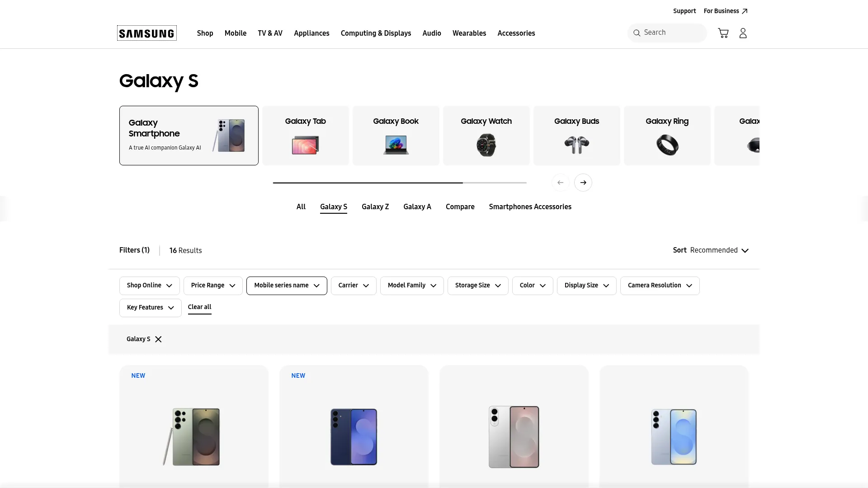Click the carousel next arrow
The height and width of the screenshot is (488, 868).
click(x=583, y=183)
